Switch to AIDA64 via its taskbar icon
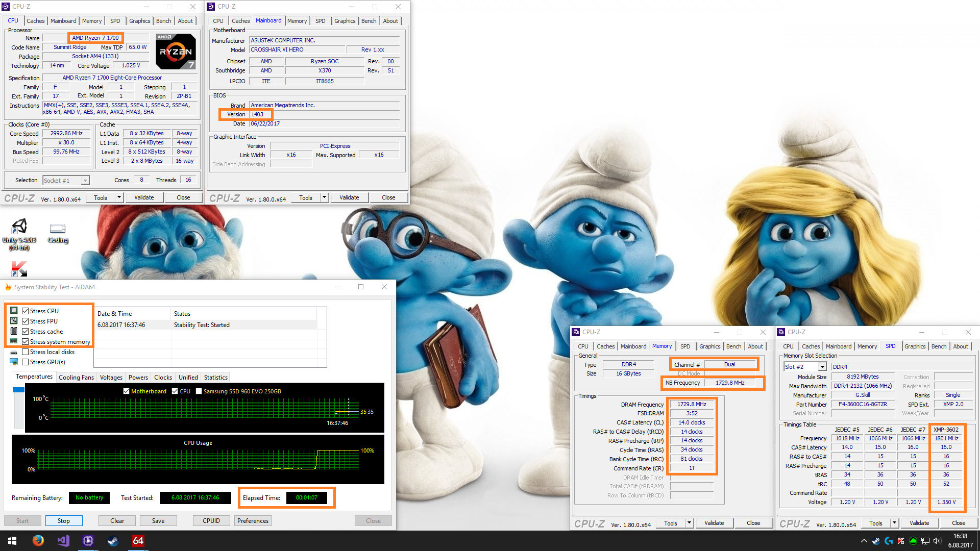The height and width of the screenshot is (551, 980). point(138,541)
